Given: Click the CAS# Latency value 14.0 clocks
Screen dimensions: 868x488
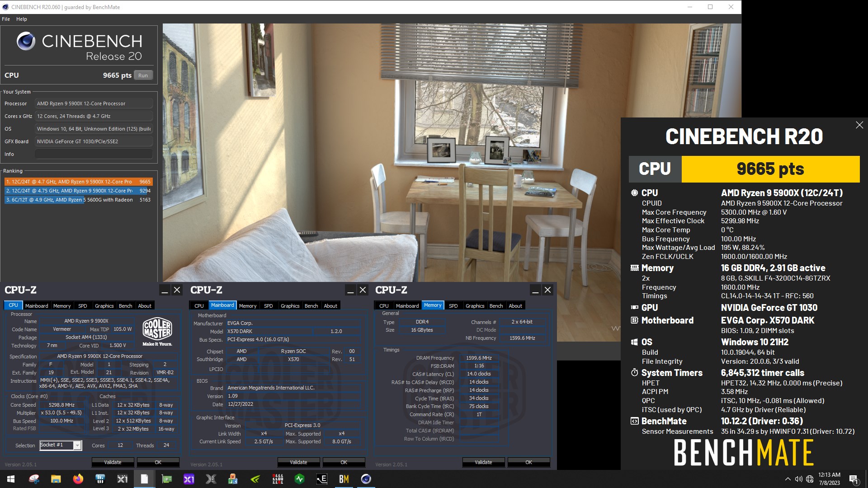Looking at the screenshot, I should [x=479, y=374].
